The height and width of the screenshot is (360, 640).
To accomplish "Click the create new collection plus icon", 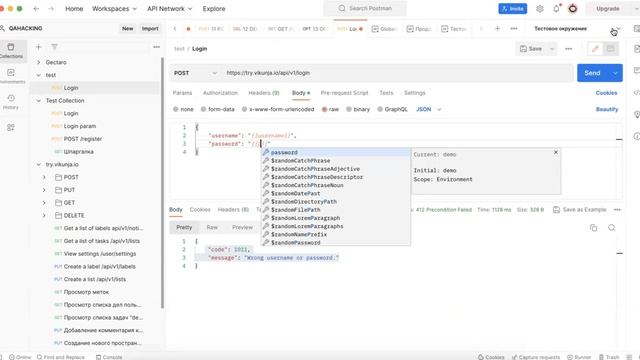I will (x=39, y=47).
